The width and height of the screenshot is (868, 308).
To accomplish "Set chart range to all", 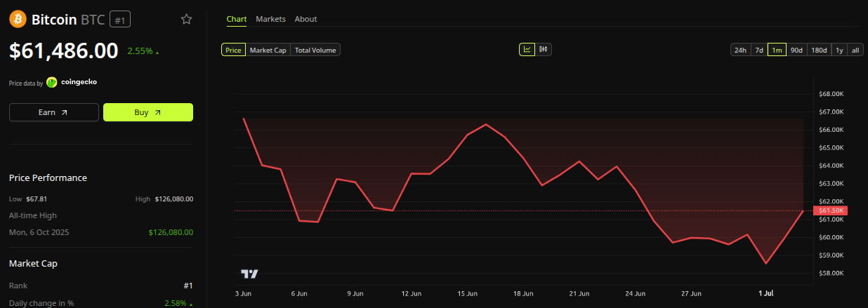I will click(x=855, y=50).
